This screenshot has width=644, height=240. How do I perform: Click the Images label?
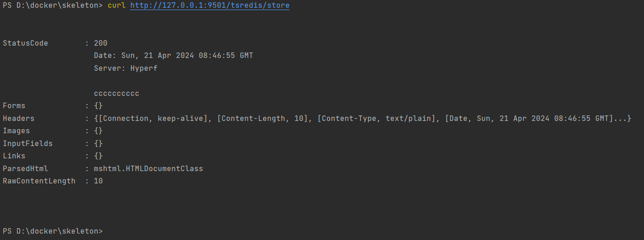pos(16,131)
